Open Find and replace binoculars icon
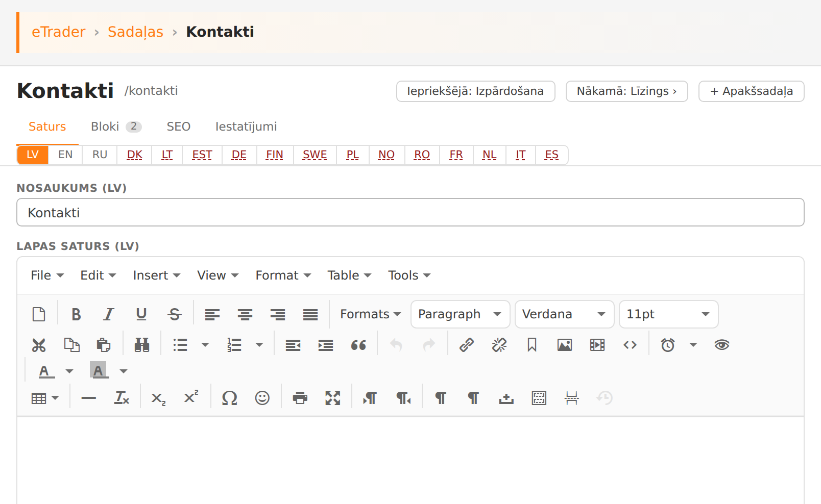Image resolution: width=821 pixels, height=504 pixels. point(142,345)
